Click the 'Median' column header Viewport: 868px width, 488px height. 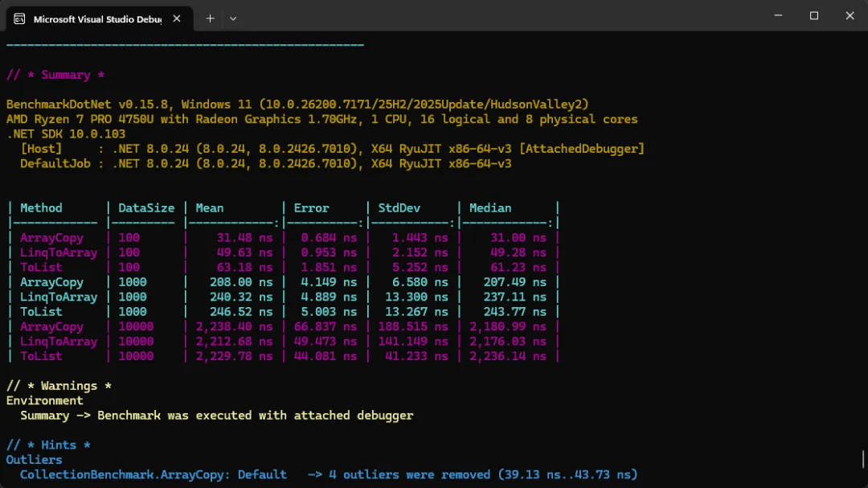[490, 207]
